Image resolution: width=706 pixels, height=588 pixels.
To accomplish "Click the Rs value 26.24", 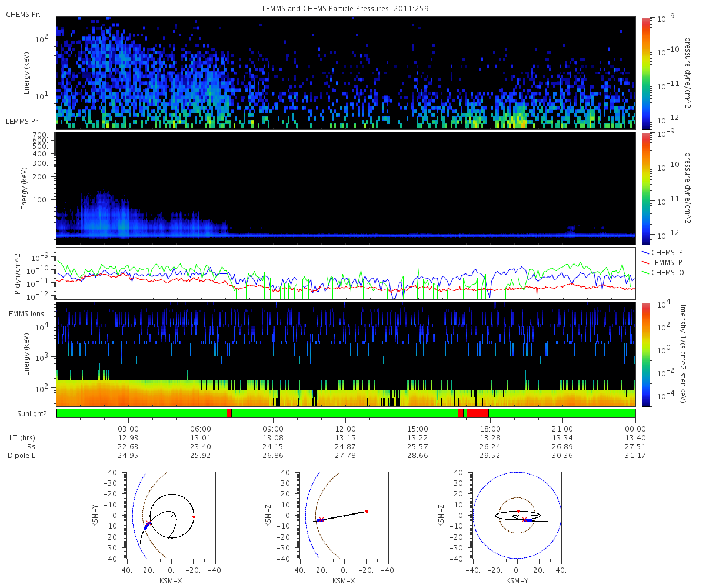I will [491, 447].
